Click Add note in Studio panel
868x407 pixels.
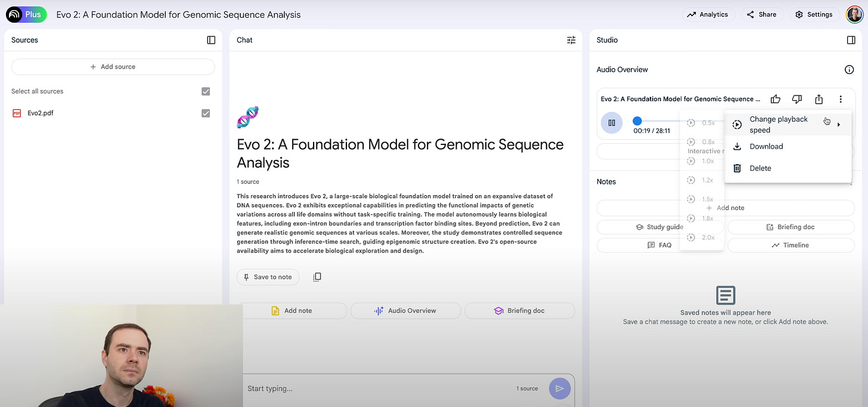[x=726, y=208]
